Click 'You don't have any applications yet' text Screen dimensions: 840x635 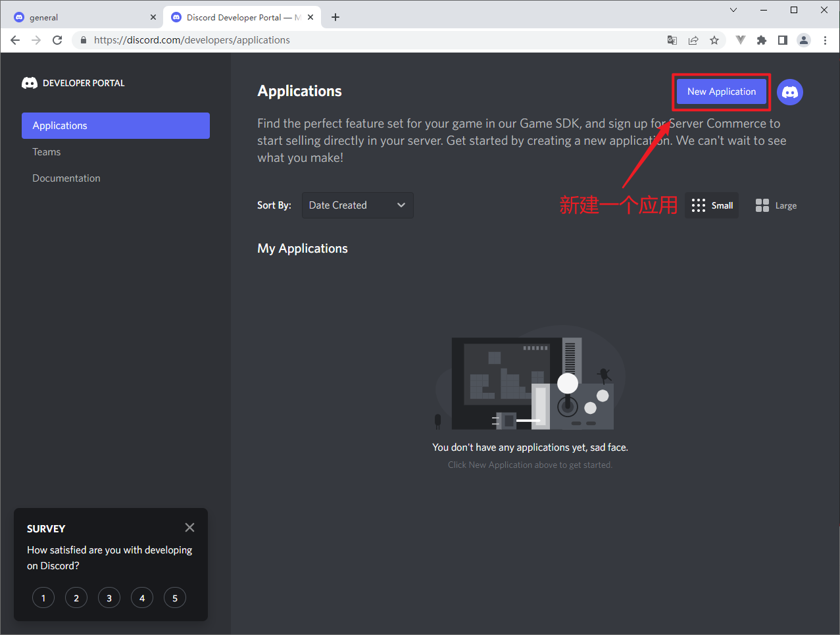530,447
